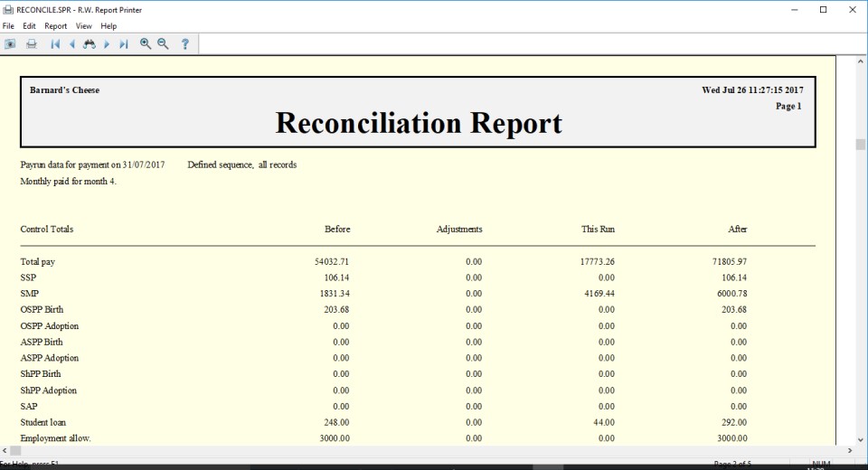Click horizontal scrollbar right arrow
Viewport: 868px width, 470px height.
tap(849, 450)
